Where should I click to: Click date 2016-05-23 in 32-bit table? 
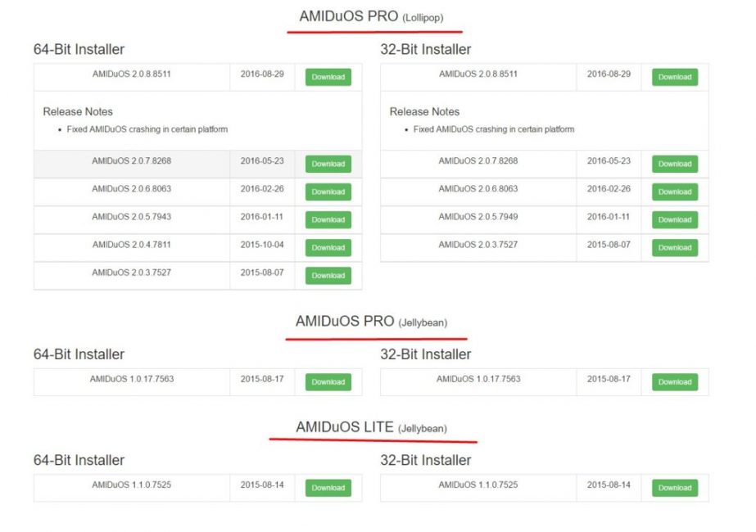pos(609,161)
